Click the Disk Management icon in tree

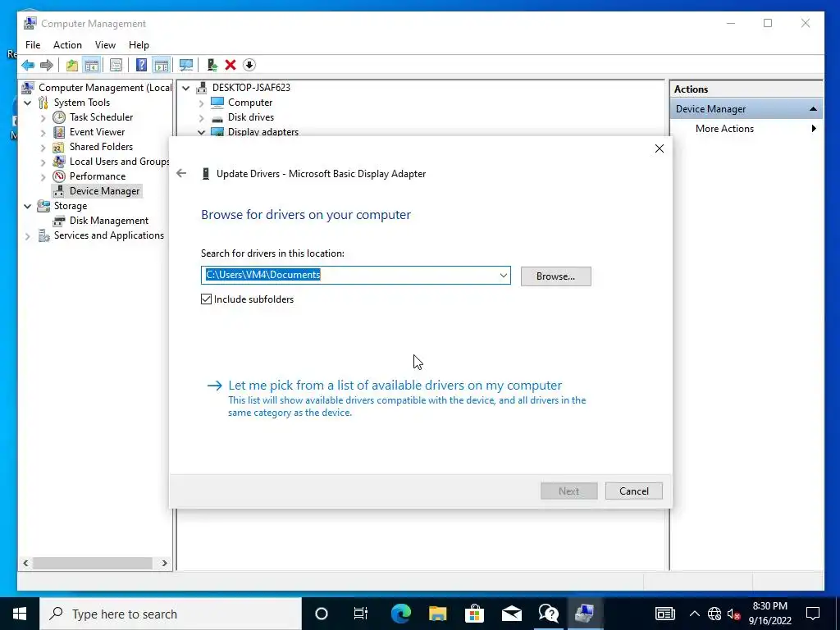(x=59, y=221)
